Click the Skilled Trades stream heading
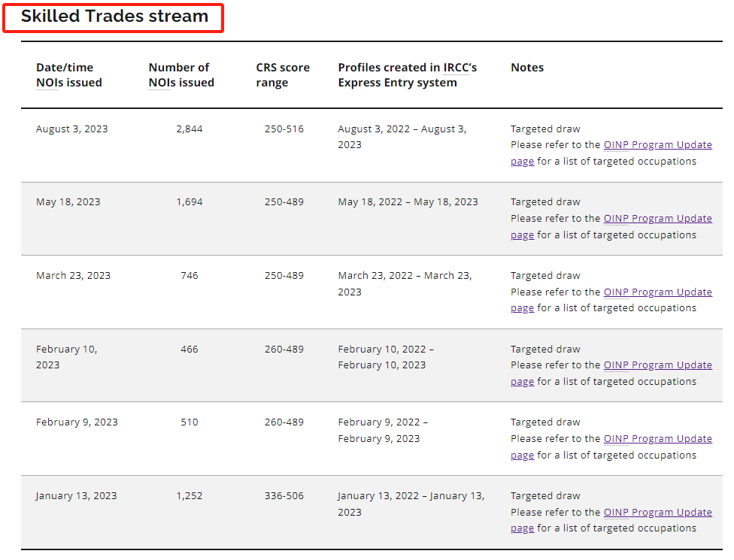This screenshot has width=734, height=560. pos(114,17)
